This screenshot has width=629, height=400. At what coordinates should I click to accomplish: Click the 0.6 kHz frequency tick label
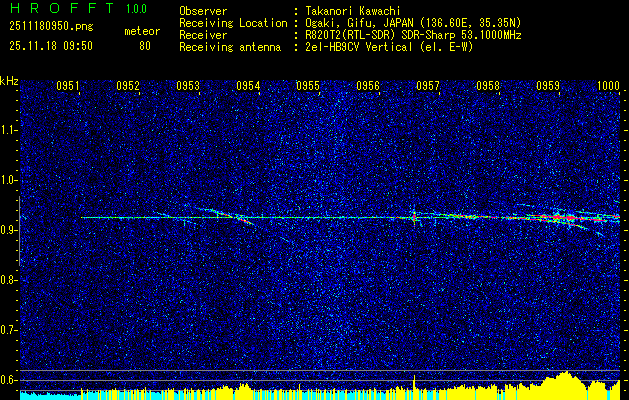coord(9,380)
